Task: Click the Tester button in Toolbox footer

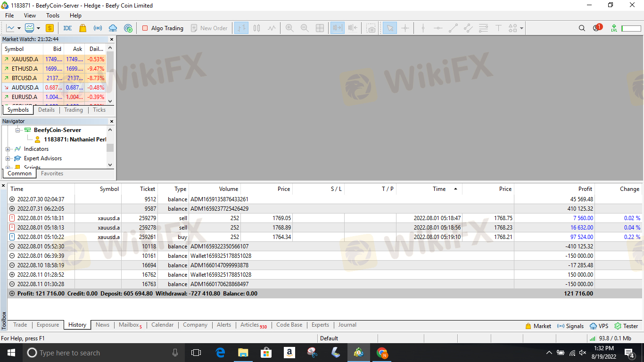Action: point(626,326)
